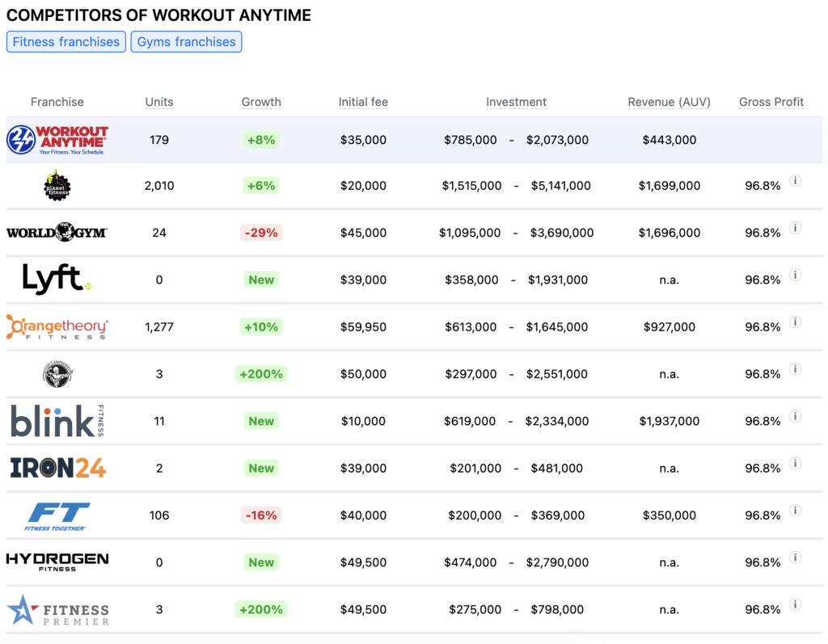Click the New badge in IRON24 row
This screenshot has height=644, width=828.
point(261,468)
